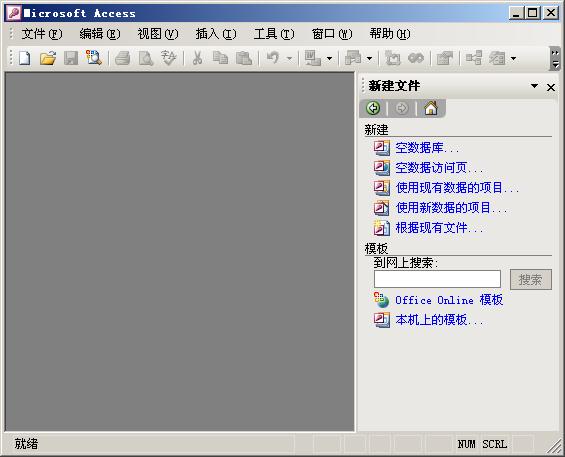The width and height of the screenshot is (565, 457).
Task: Open the Office Links dropdown arrow
Action: [329, 58]
